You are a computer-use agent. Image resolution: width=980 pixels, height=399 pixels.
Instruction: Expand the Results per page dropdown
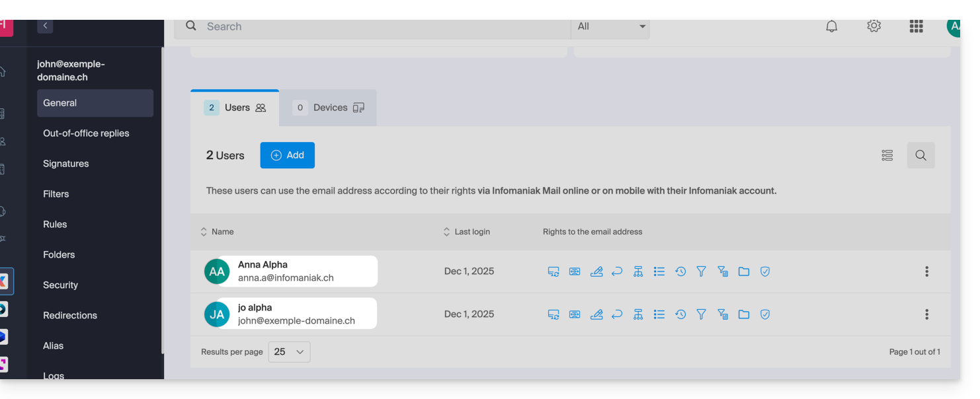[289, 352]
